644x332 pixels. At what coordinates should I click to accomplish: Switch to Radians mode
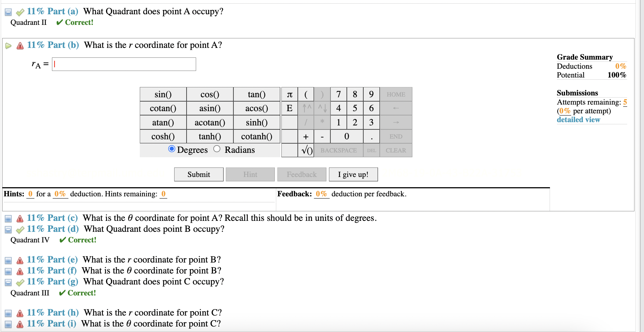(217, 149)
